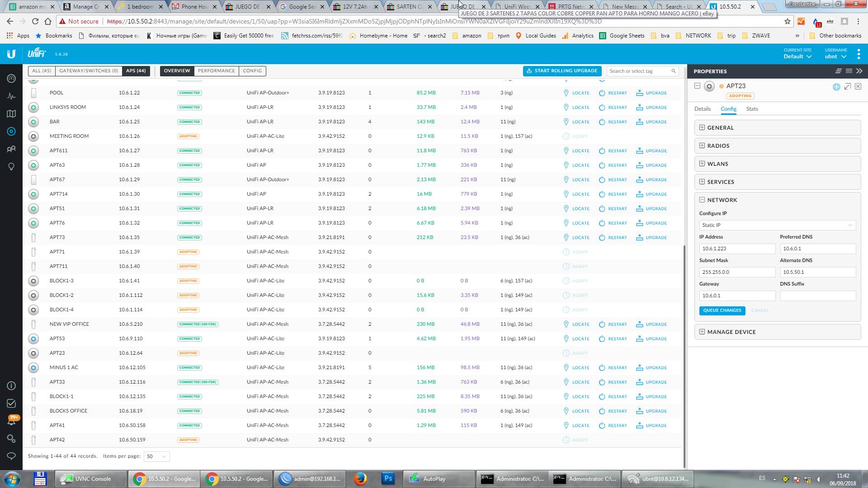Viewport: 868px width, 488px height.
Task: Open Settings gears icon in sidebar
Action: coord(11,438)
